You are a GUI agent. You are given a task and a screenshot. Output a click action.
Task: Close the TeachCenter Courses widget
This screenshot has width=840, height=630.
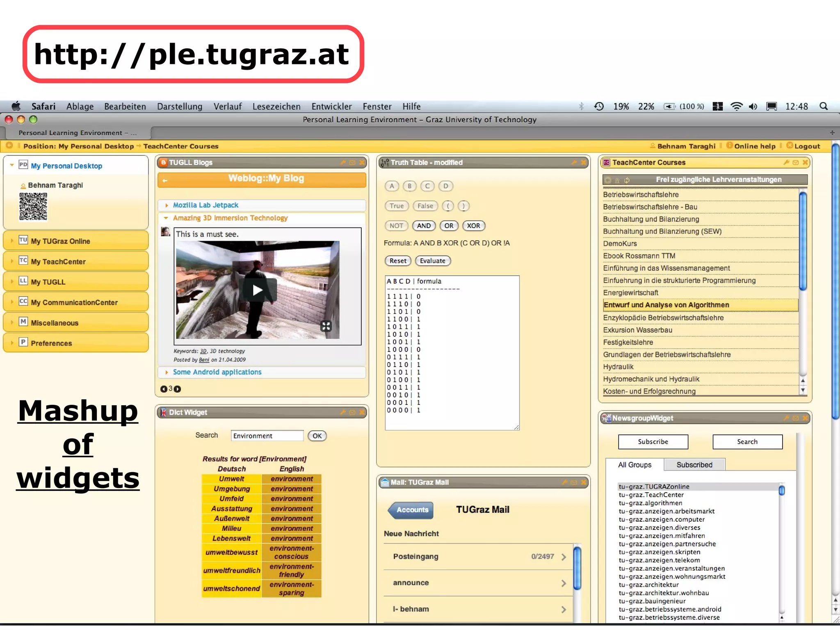(805, 162)
